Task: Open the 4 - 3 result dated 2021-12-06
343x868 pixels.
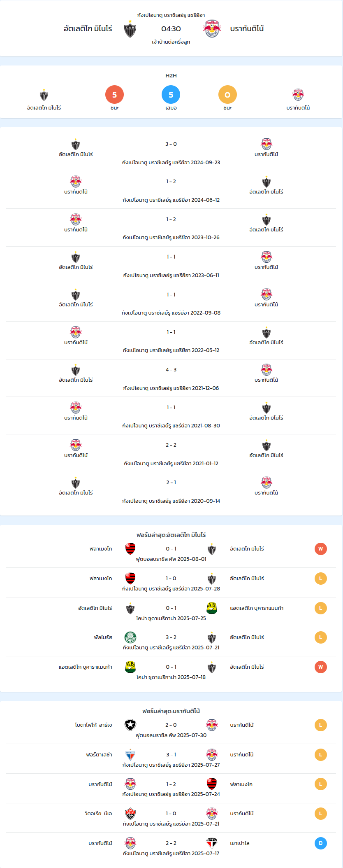Action: click(171, 370)
